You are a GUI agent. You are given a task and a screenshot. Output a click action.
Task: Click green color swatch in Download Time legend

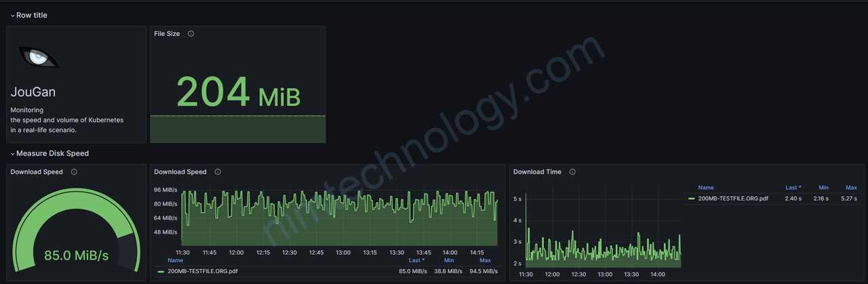coord(691,199)
